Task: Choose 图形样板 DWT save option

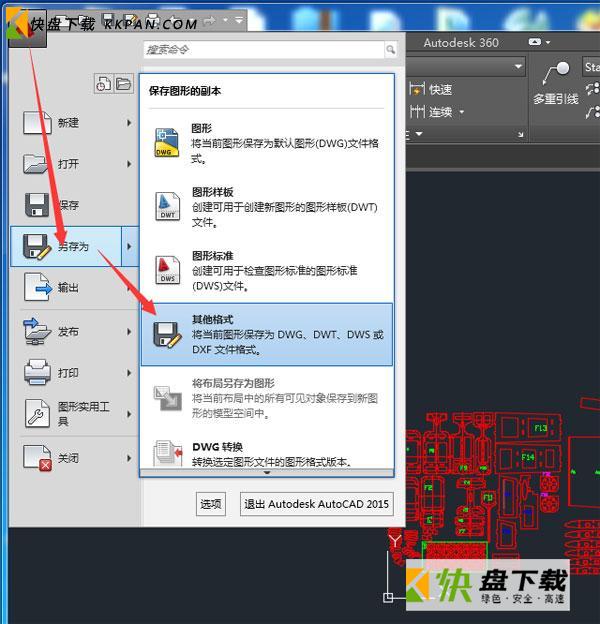Action: point(267,207)
